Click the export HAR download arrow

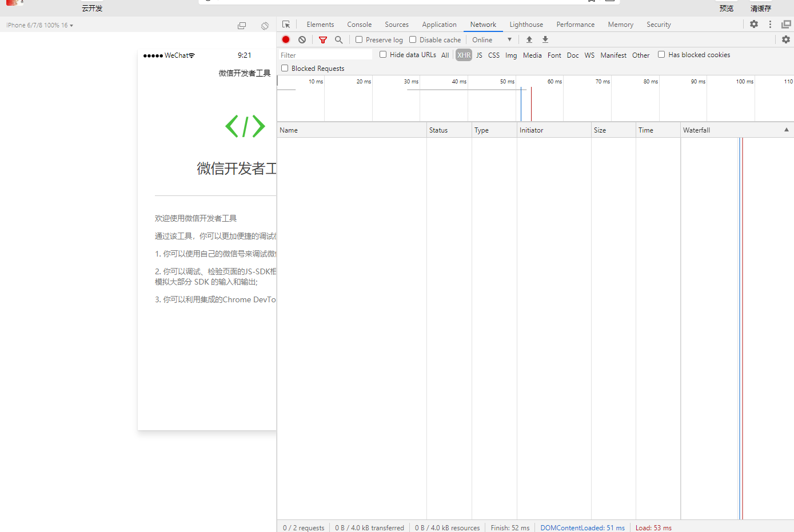pos(545,39)
